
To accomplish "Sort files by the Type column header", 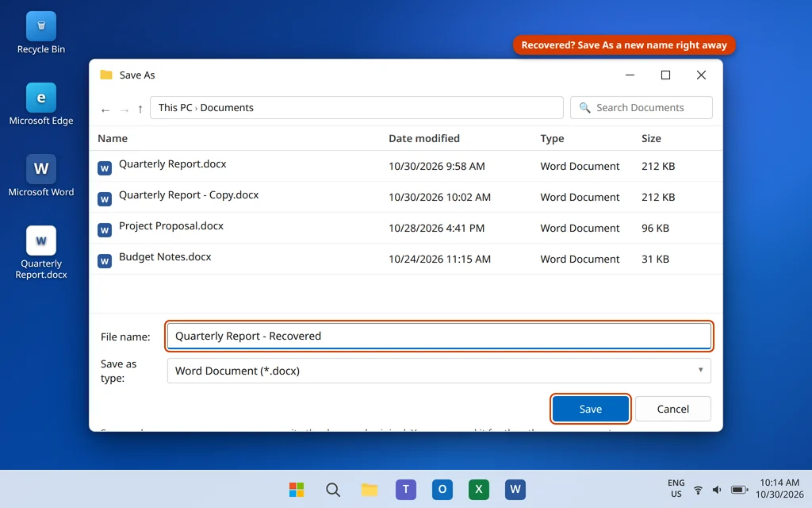I will coord(552,138).
